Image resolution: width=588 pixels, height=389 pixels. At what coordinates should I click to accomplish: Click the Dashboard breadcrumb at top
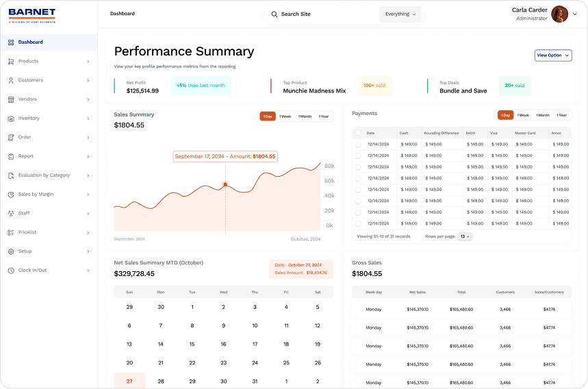click(123, 14)
